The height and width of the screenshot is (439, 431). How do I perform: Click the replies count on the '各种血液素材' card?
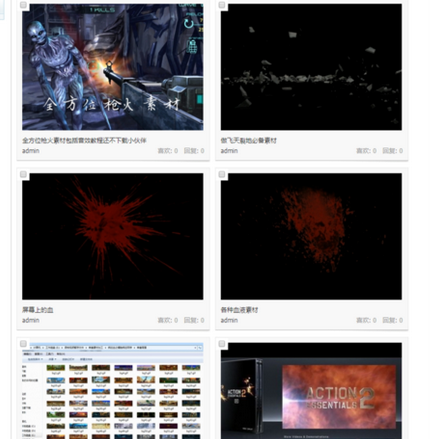393,320
